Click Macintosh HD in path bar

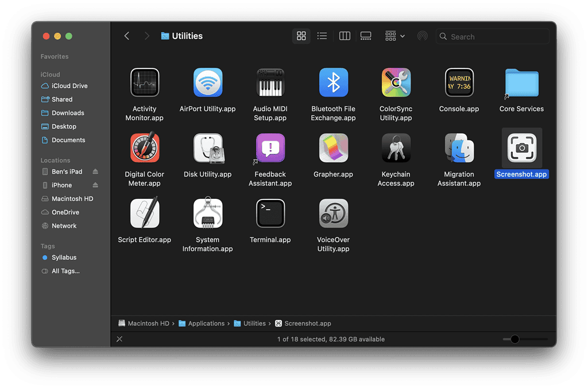tap(144, 323)
